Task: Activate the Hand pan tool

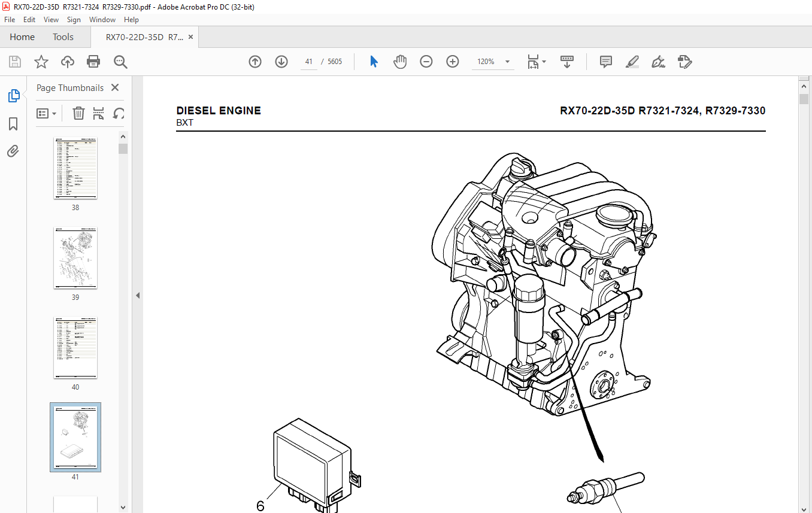Action: (x=400, y=62)
